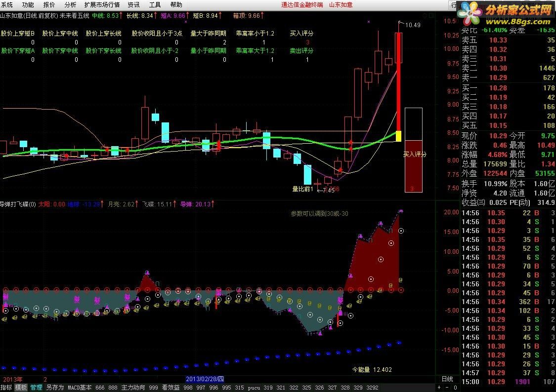
Task: Select the 管理 tab in bottom bar
Action: pos(36,388)
